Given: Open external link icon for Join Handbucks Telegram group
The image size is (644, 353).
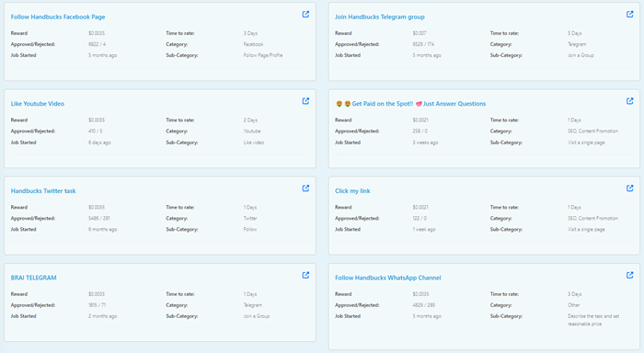Looking at the screenshot, I should pyautogui.click(x=629, y=15).
